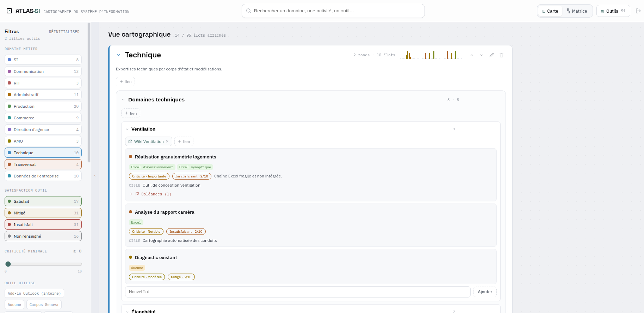This screenshot has width=644, height=313.
Task: Click the ATLAS·SI logo icon
Action: (x=10, y=11)
